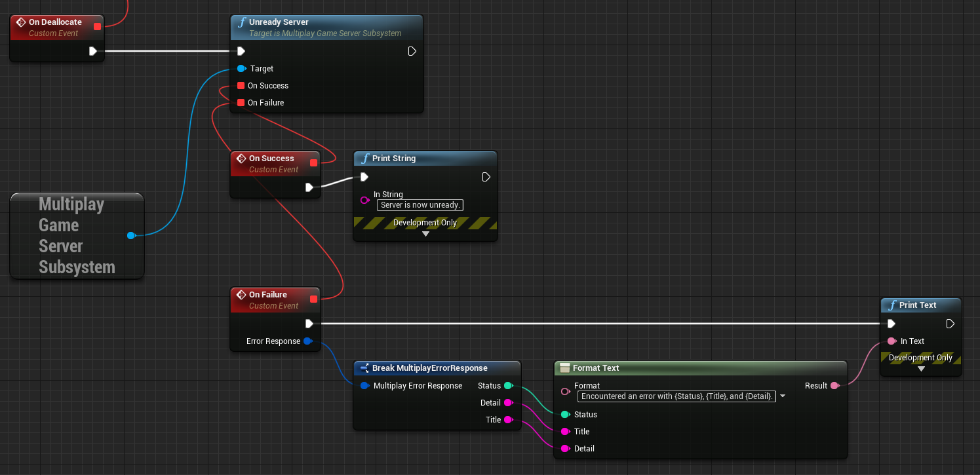980x475 pixels.
Task: Expand Development Only section on Print Text
Action: [x=920, y=368]
